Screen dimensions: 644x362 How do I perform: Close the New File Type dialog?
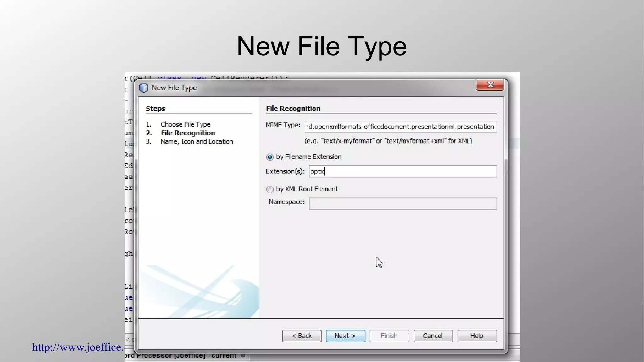[x=490, y=85]
